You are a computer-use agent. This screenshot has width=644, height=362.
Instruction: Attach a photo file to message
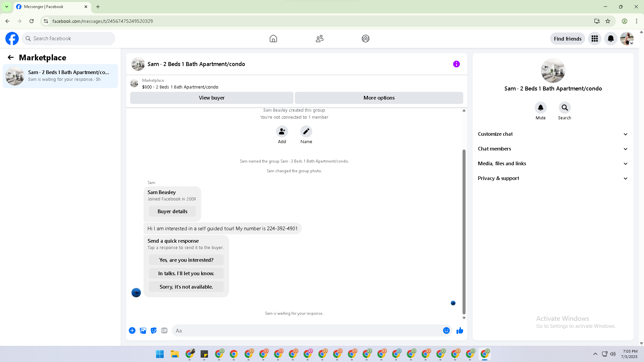[143, 330]
